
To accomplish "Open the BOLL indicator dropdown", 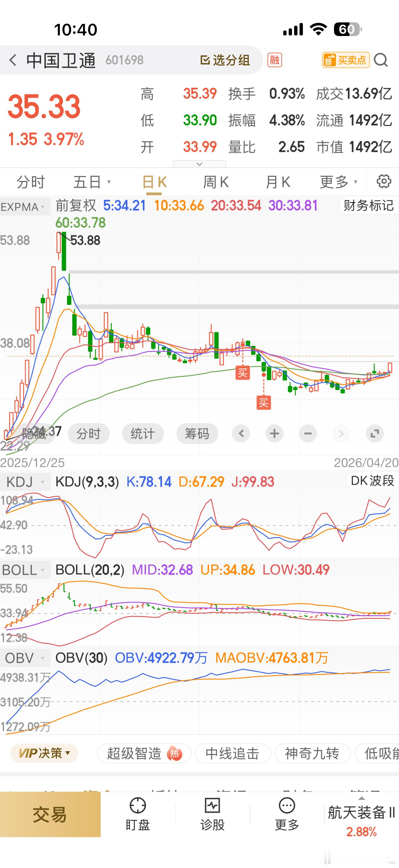I will click(x=25, y=570).
